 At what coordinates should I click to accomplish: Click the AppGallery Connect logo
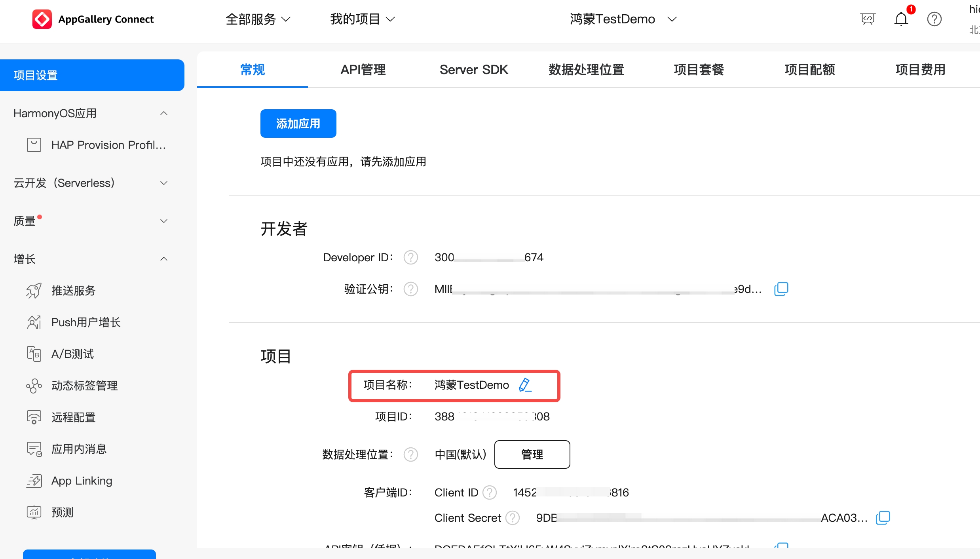[x=42, y=19]
